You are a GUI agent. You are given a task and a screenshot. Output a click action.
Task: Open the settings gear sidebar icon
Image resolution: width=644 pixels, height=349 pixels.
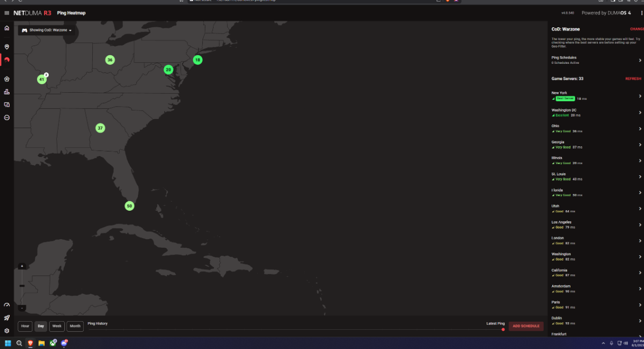[6, 331]
